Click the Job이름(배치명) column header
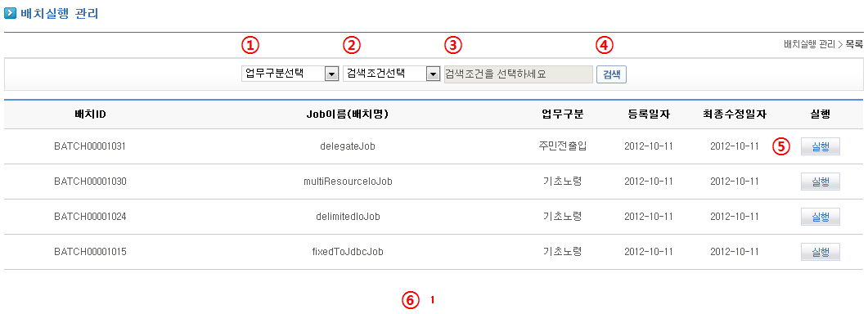The image size is (868, 314). 348,114
